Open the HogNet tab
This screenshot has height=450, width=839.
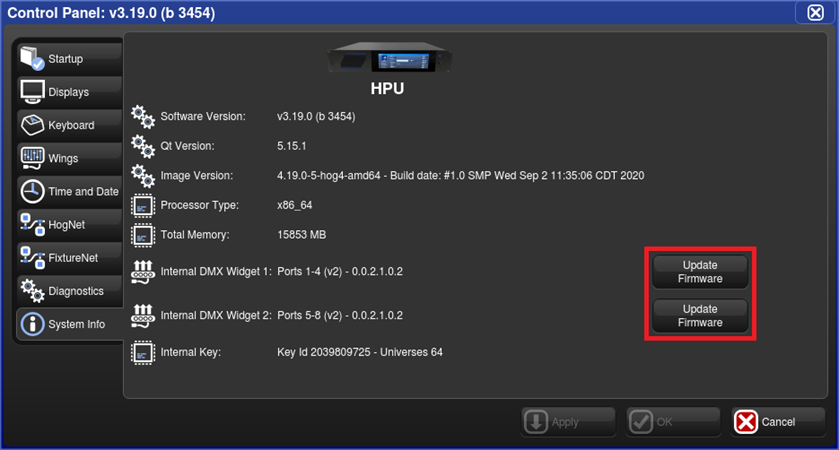point(70,225)
